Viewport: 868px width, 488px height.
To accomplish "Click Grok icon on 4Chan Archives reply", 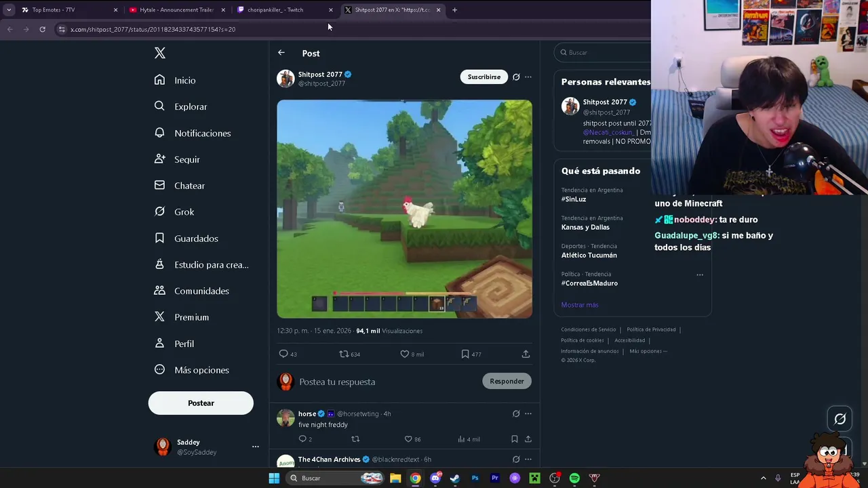I will tap(516, 460).
